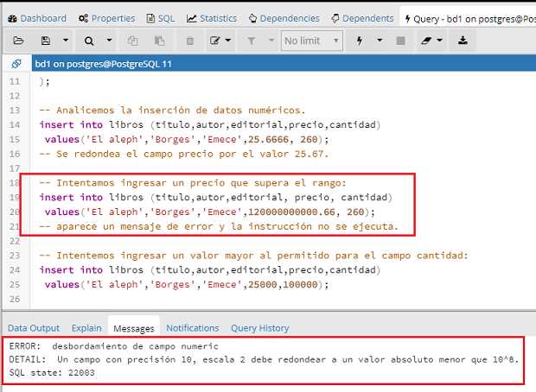Expand the Clear options dropdown arrow

click(439, 41)
